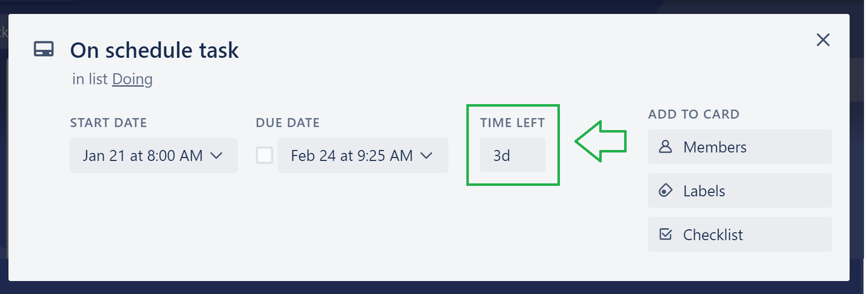The height and width of the screenshot is (294, 868).
Task: Click the TIME LEFT value showing 3d
Action: 512,155
